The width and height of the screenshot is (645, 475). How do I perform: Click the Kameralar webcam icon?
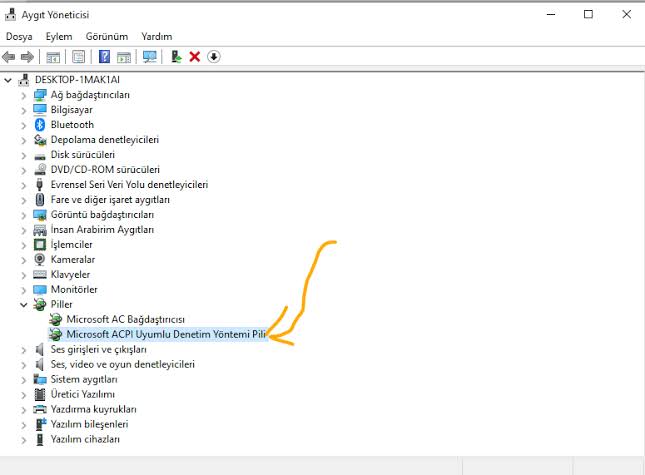point(39,260)
